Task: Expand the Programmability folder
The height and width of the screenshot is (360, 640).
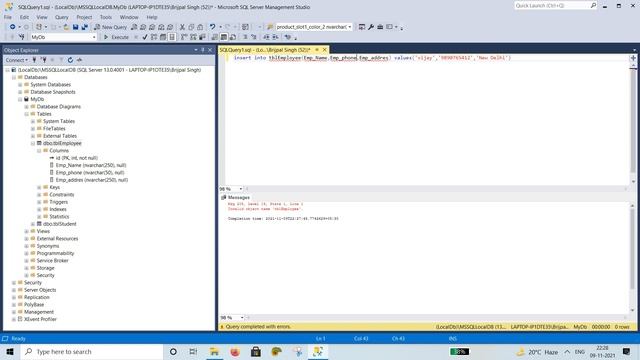Action: 27,253
